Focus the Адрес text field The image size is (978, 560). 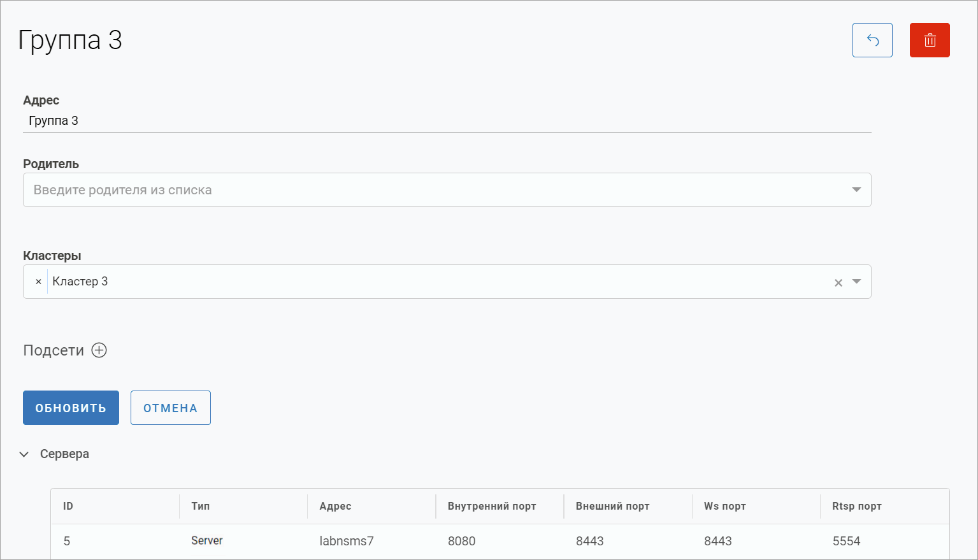446,121
